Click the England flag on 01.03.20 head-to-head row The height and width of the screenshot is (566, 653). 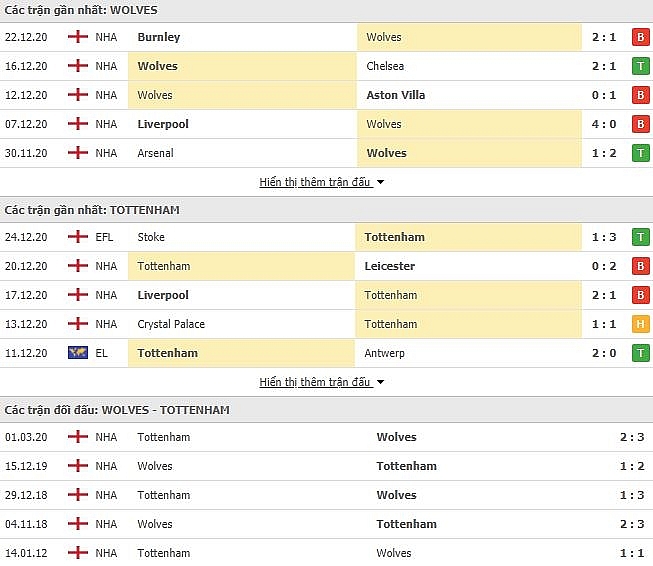pyautogui.click(x=78, y=436)
